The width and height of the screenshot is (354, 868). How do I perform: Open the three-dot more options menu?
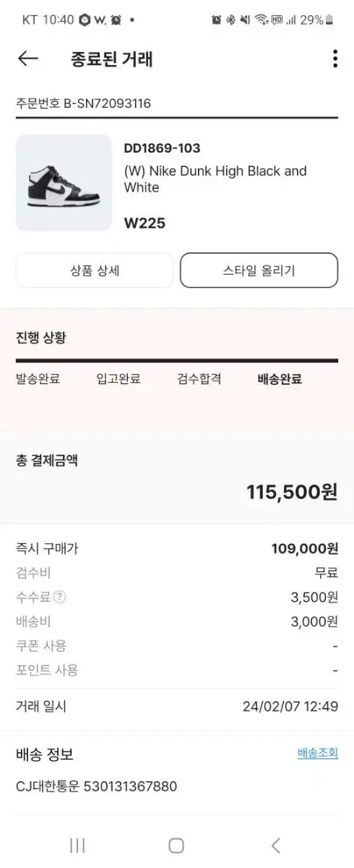(334, 59)
